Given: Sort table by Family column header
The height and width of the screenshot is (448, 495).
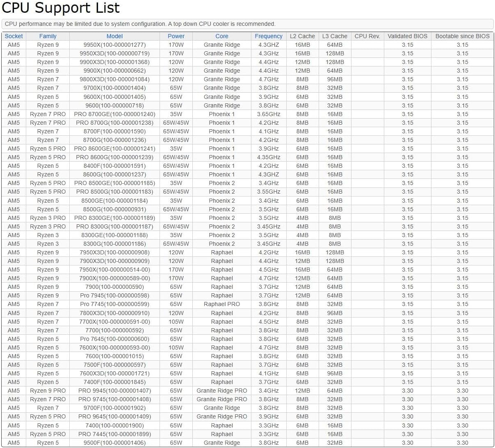Looking at the screenshot, I should 48,36.
